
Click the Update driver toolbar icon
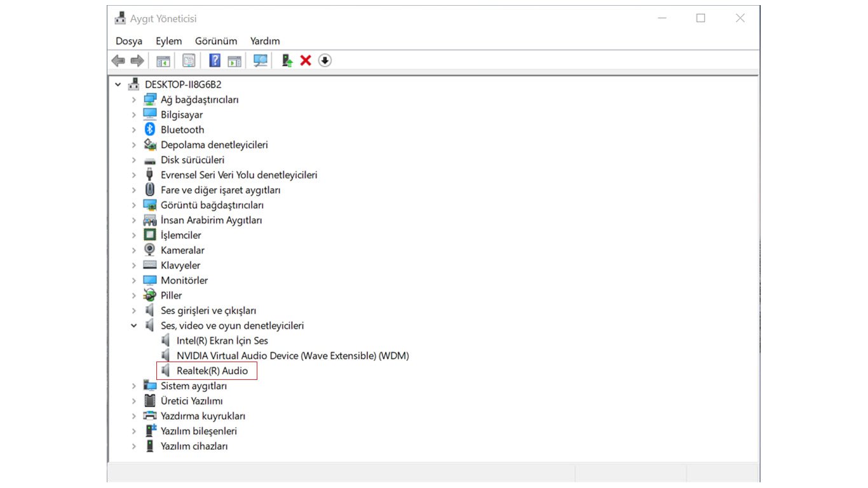(x=287, y=60)
